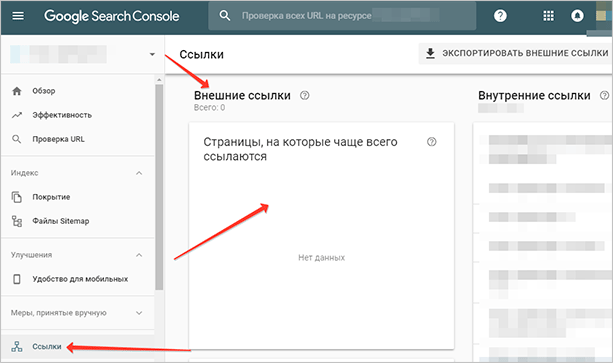Click the download icon in the export button
613x363 pixels.
coord(430,53)
